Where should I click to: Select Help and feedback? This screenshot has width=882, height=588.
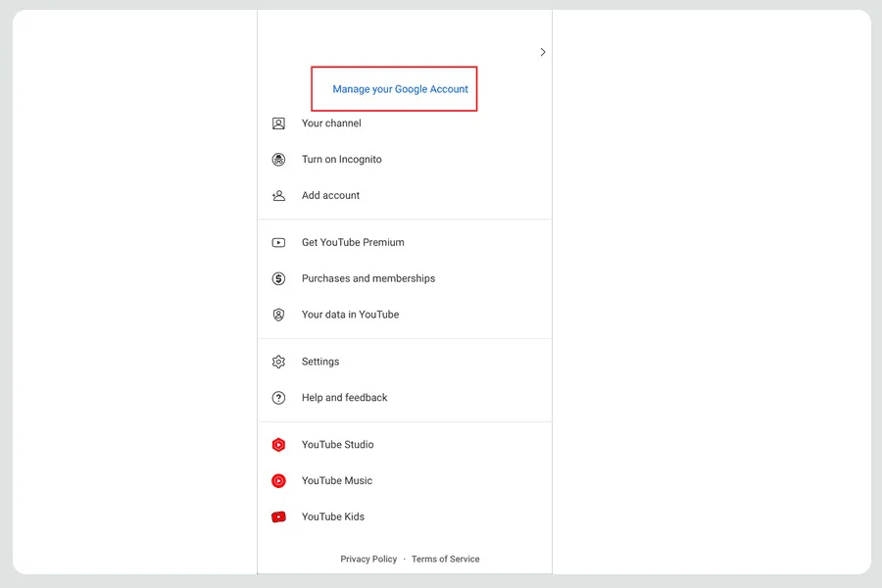[x=405, y=398]
